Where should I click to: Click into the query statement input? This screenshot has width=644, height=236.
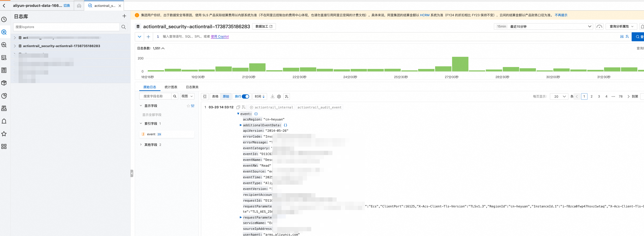[385, 37]
